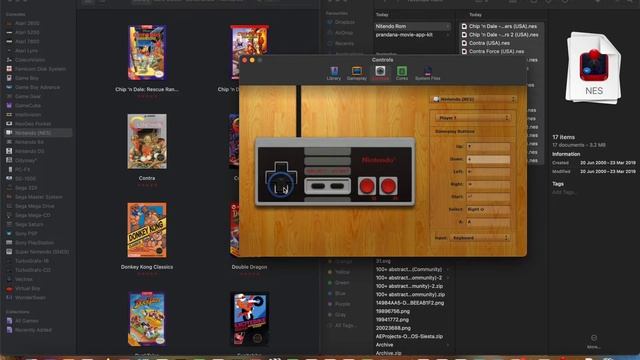Select GameCube in the consoles sidebar

[27, 105]
